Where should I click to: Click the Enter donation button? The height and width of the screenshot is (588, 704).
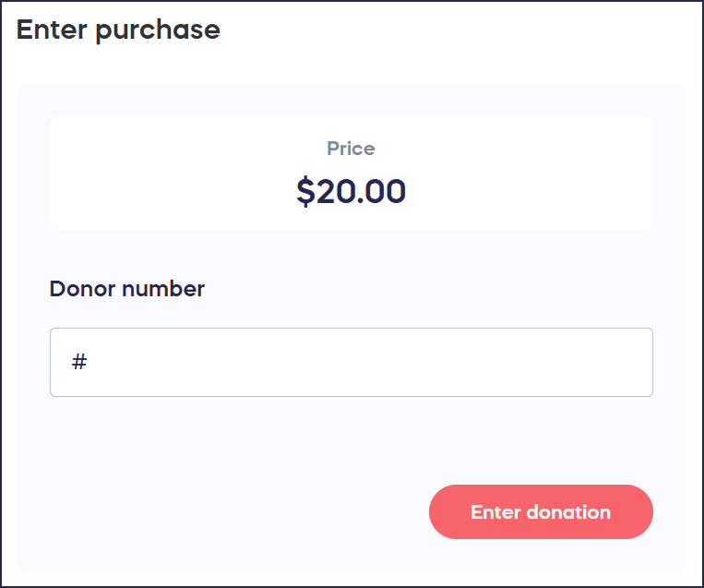coord(541,511)
